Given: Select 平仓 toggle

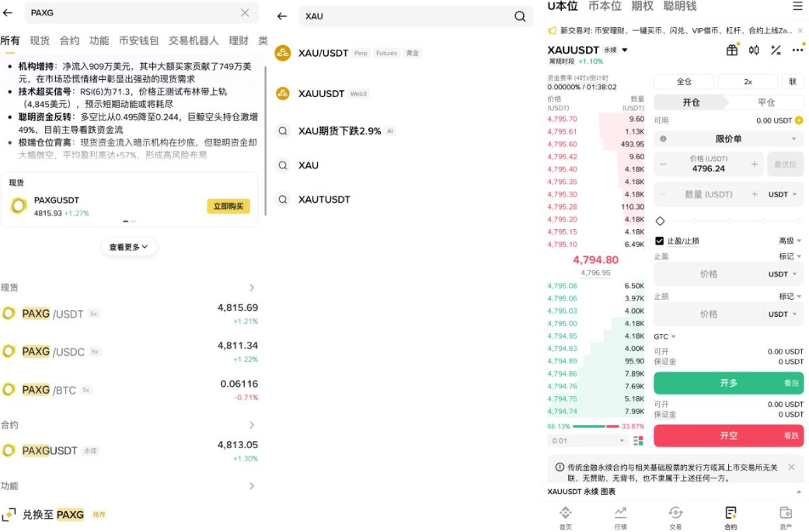Looking at the screenshot, I should 766,103.
